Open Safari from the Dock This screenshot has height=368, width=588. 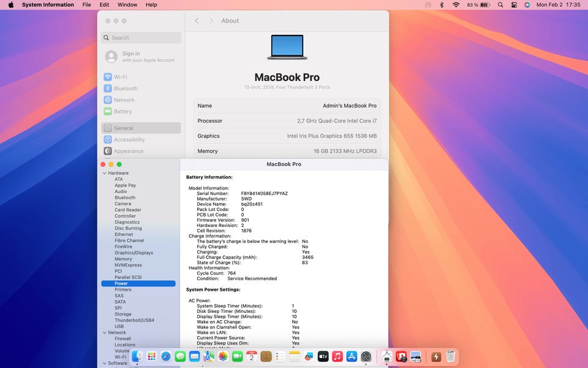pos(165,356)
